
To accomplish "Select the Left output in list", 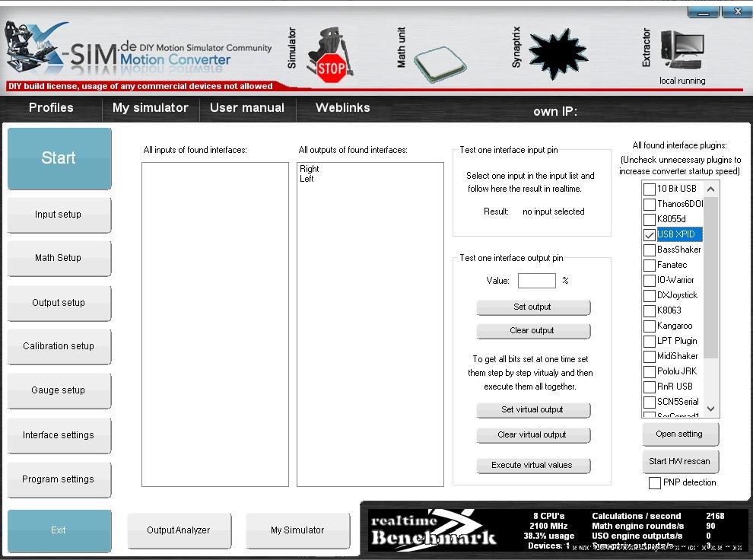I will tap(307, 179).
